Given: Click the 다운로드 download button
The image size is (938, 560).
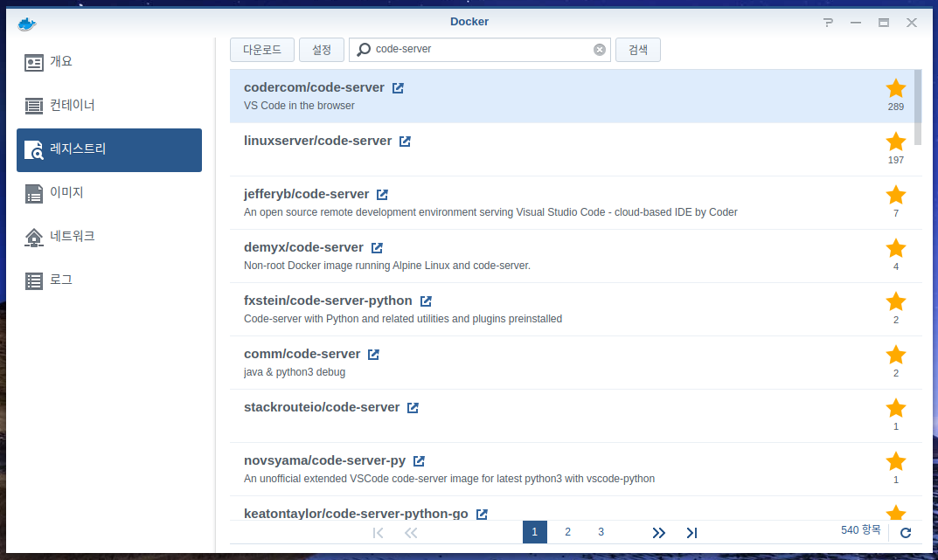Looking at the screenshot, I should tap(262, 50).
